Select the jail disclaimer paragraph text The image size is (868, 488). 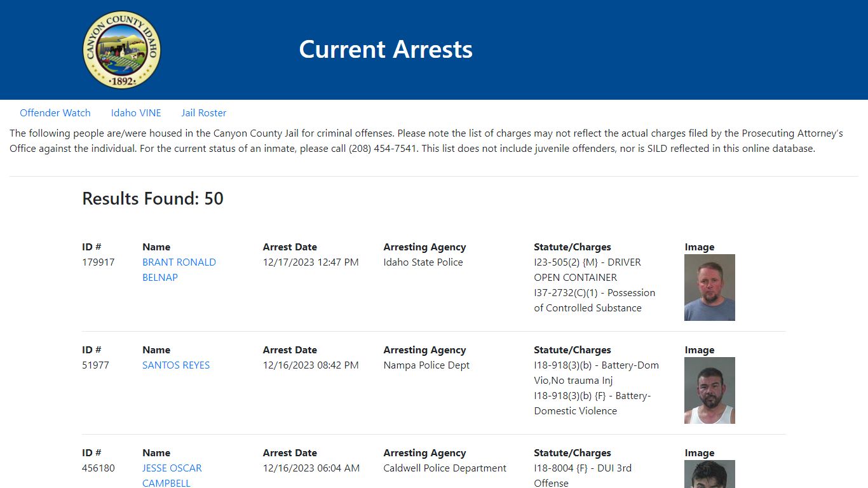click(426, 141)
